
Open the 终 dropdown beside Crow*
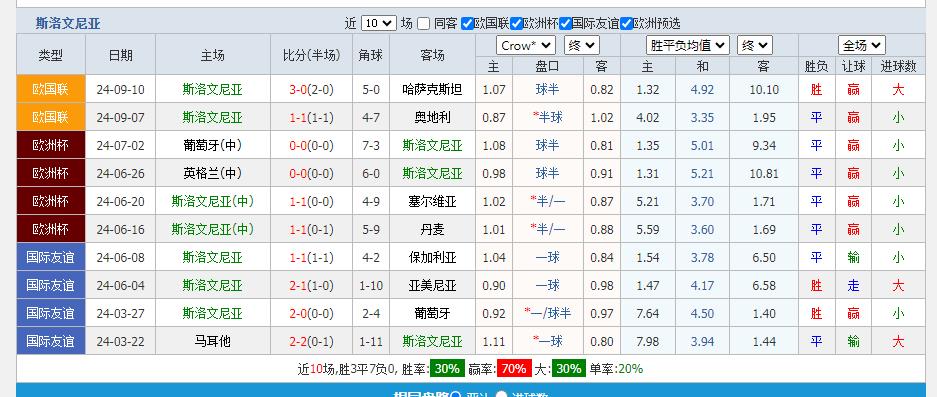pos(582,45)
